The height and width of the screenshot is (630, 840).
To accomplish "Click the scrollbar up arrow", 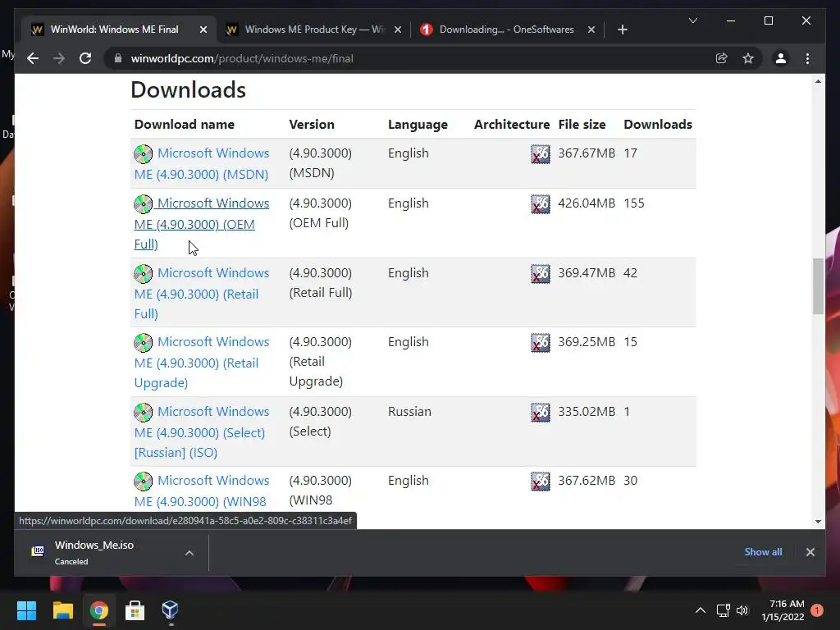I will tap(818, 81).
